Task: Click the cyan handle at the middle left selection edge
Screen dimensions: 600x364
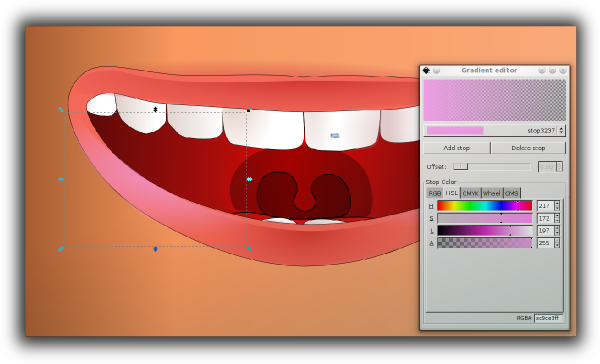Action: 61,179
